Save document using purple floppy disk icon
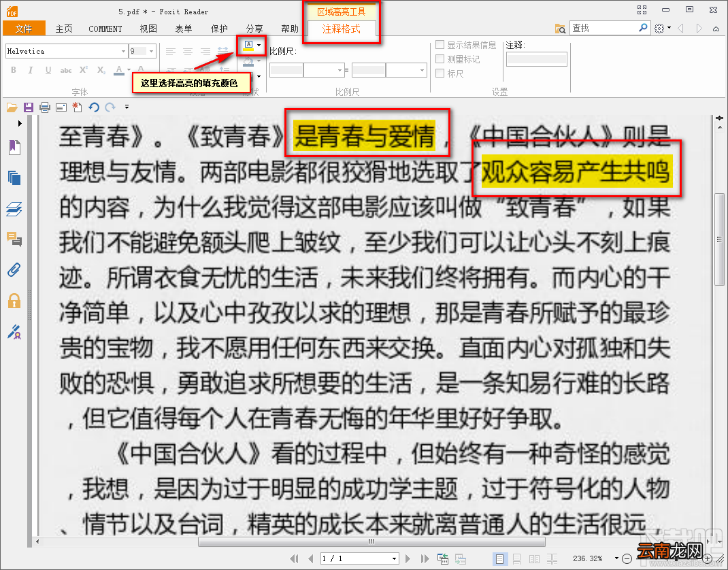This screenshot has width=728, height=570. click(29, 107)
